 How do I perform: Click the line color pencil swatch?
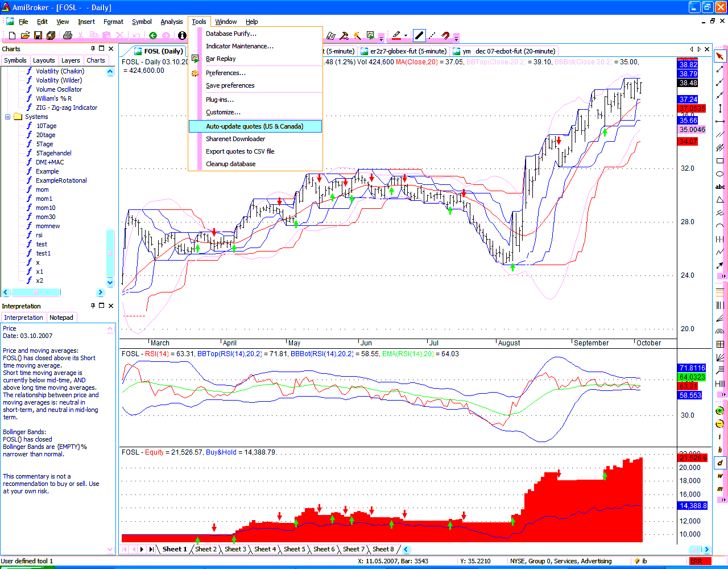396,35
